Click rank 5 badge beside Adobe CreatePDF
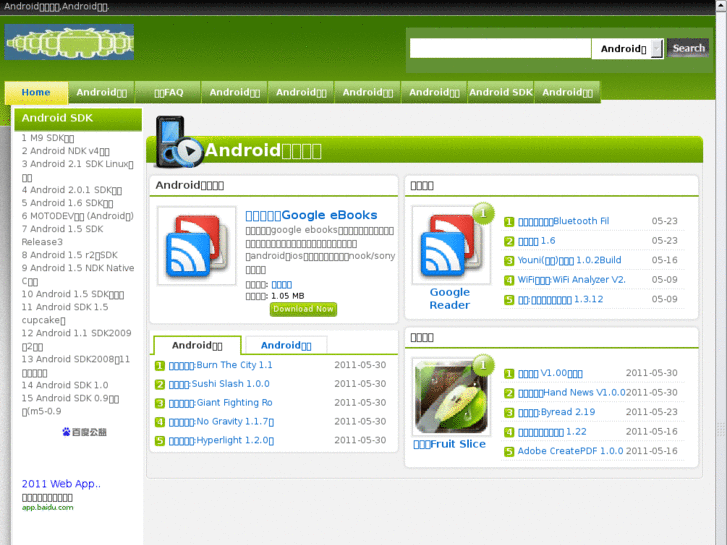727x545 pixels. [509, 452]
